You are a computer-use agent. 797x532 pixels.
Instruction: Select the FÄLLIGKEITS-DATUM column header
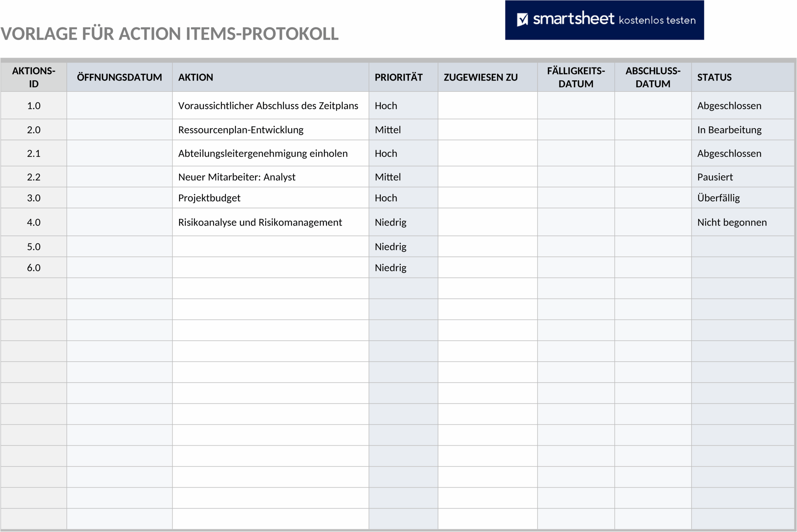pyautogui.click(x=576, y=77)
